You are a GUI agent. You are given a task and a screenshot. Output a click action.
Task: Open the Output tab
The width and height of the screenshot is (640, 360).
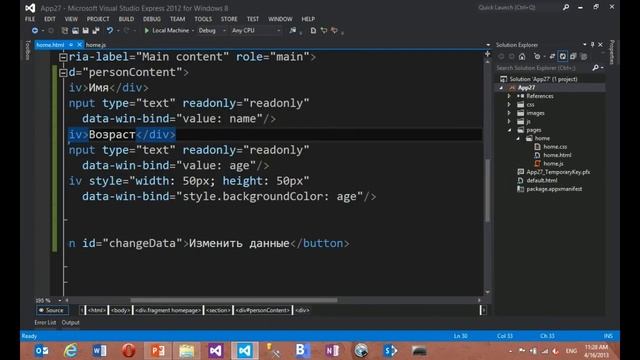click(71, 322)
